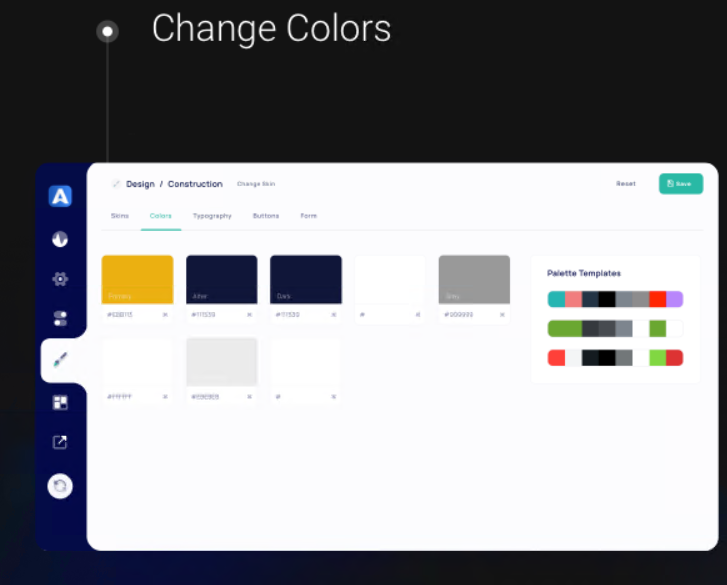Pick the light gray swatch in second row
The height and width of the screenshot is (585, 727).
coord(222,362)
